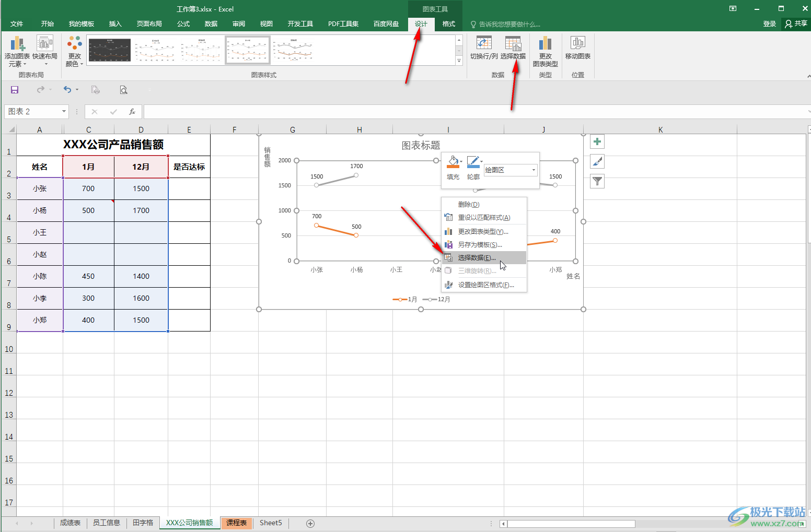The width and height of the screenshot is (811, 532).
Task: Open the 公式 tab
Action: pos(183,24)
